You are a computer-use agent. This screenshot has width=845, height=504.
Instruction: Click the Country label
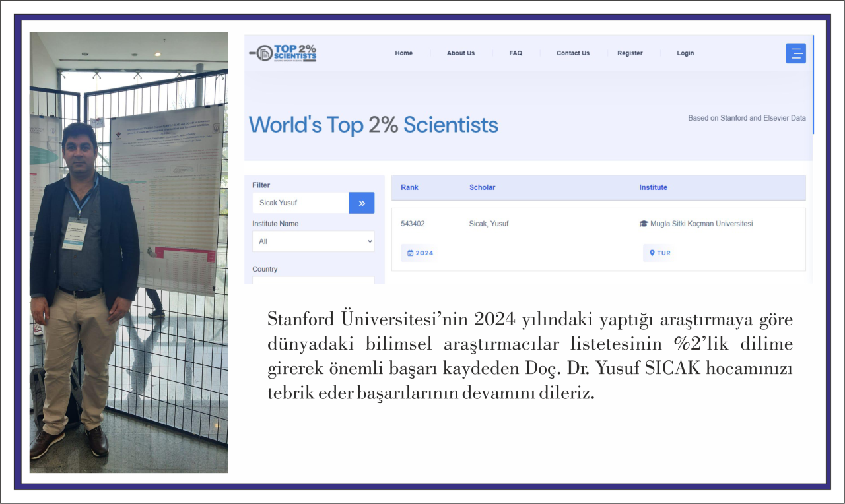(265, 269)
